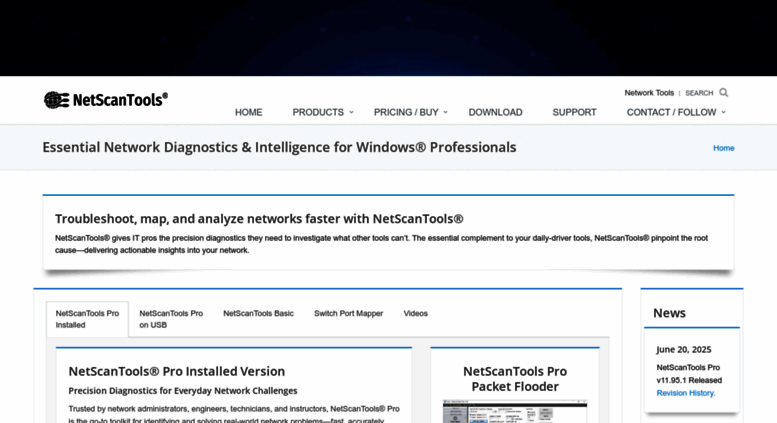Select NetScanTools Pro Installed tab
This screenshot has width=777, height=423.
tap(87, 319)
